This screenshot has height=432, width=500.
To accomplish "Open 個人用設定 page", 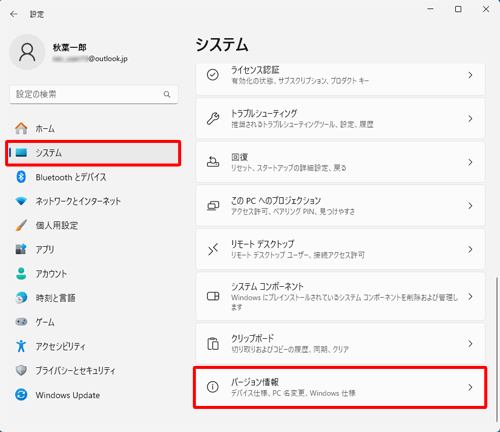I will point(57,225).
